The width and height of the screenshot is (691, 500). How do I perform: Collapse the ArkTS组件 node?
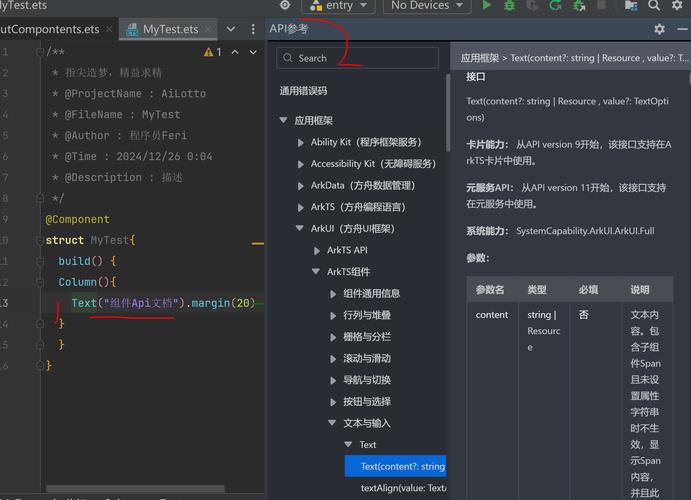[316, 271]
